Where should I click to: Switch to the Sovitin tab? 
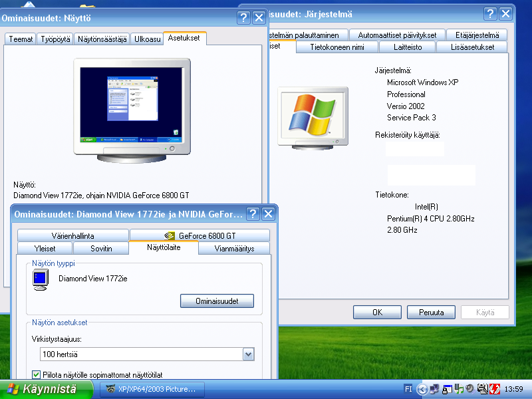[101, 248]
